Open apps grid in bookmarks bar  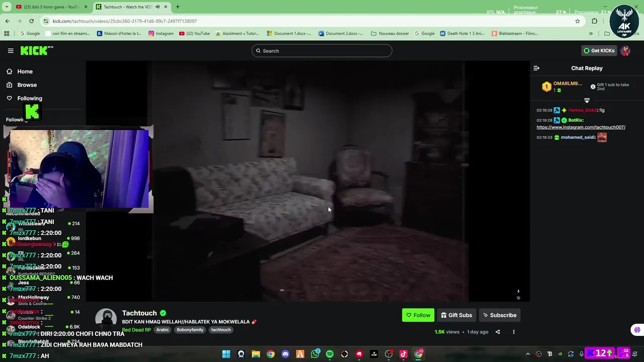[x=7, y=34]
